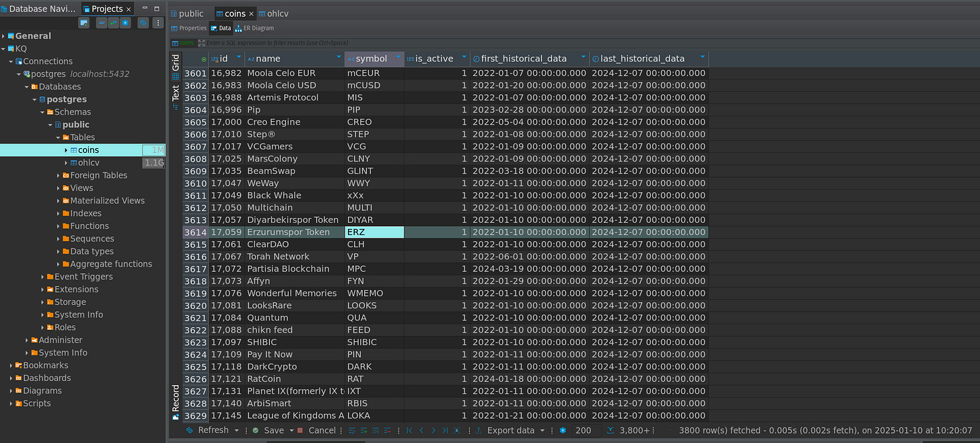Click the delete current row icon
The image size is (980, 443).
(388, 430)
